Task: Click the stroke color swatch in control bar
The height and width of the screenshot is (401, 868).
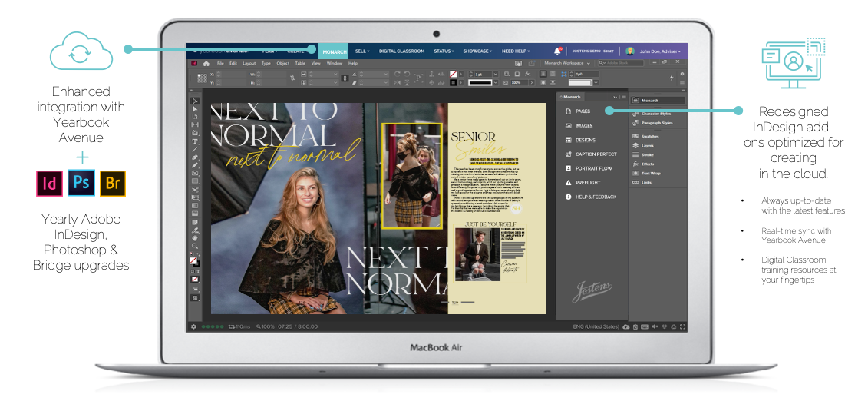Action: 453,82
